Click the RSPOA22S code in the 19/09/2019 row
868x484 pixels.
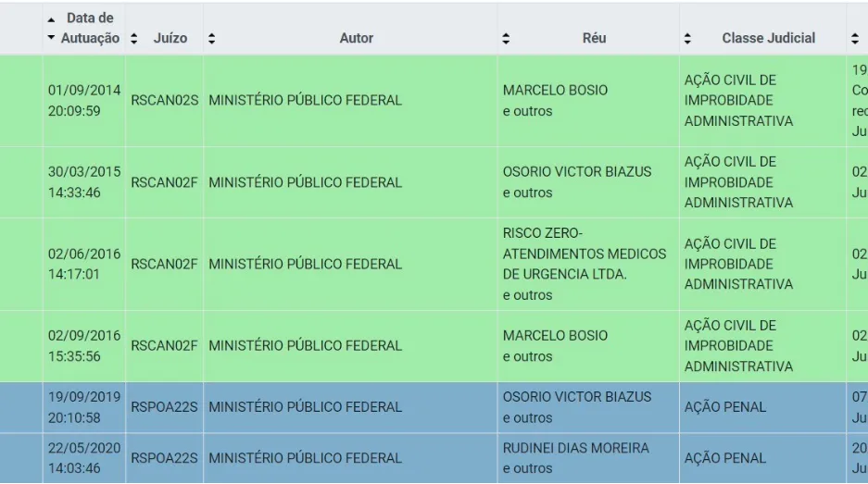coord(164,407)
